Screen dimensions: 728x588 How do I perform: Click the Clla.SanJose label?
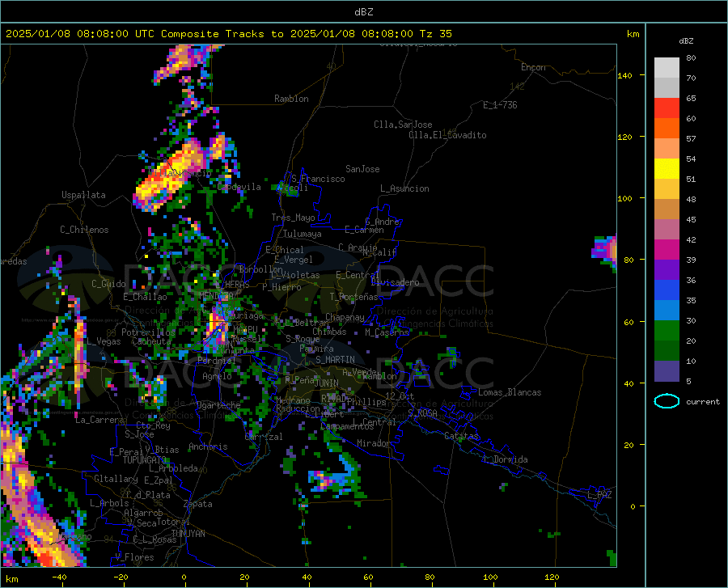403,125
